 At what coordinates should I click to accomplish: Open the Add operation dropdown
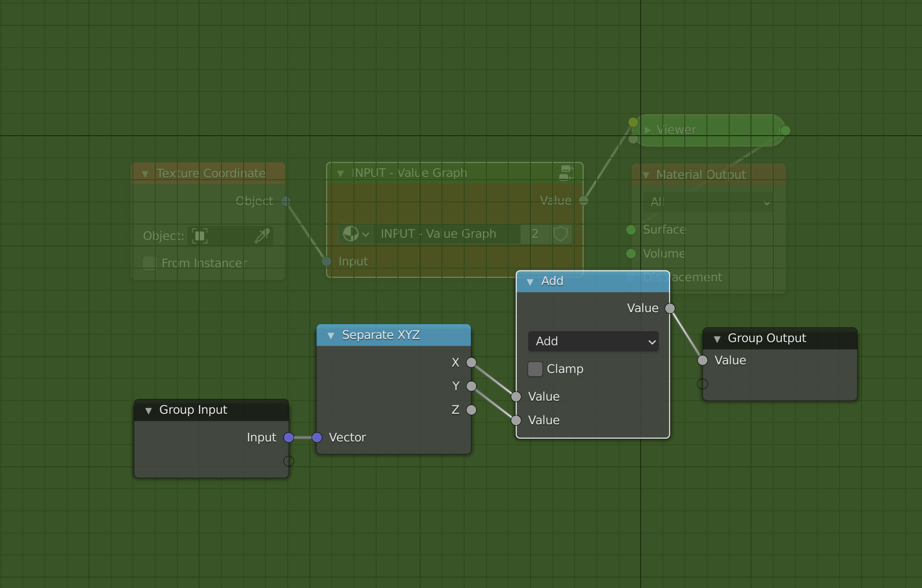[x=593, y=341]
